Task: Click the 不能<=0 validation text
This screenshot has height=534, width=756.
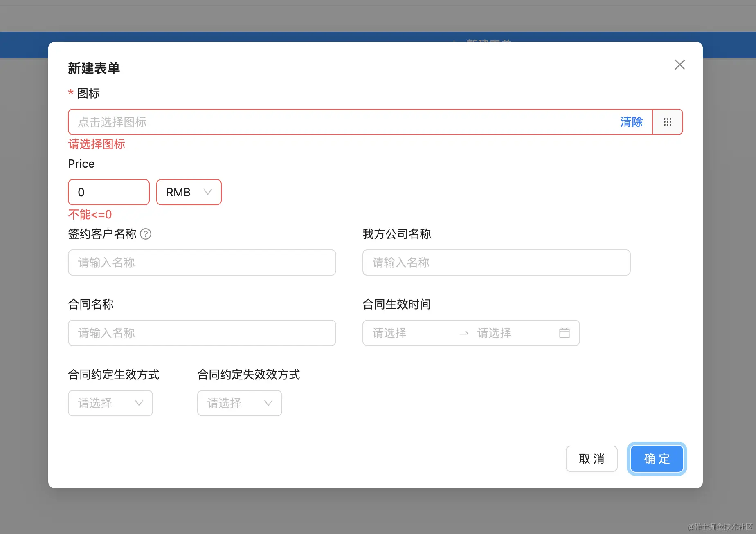Action: click(90, 214)
